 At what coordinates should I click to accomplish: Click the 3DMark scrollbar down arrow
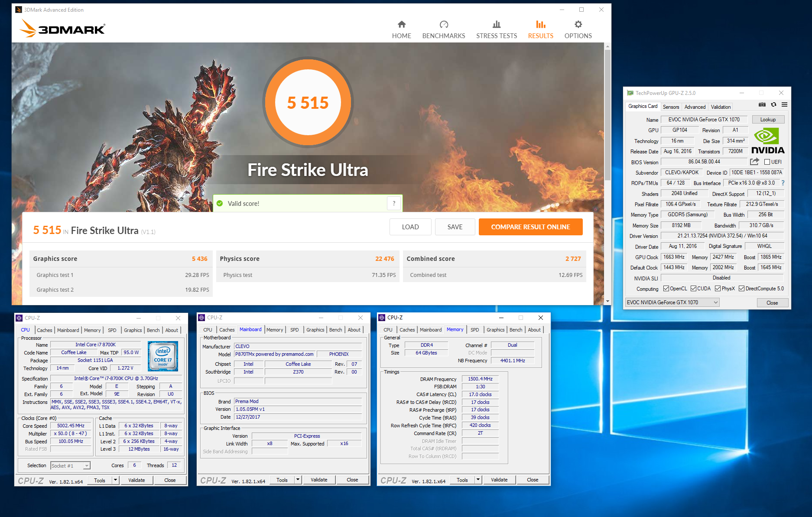coord(607,301)
